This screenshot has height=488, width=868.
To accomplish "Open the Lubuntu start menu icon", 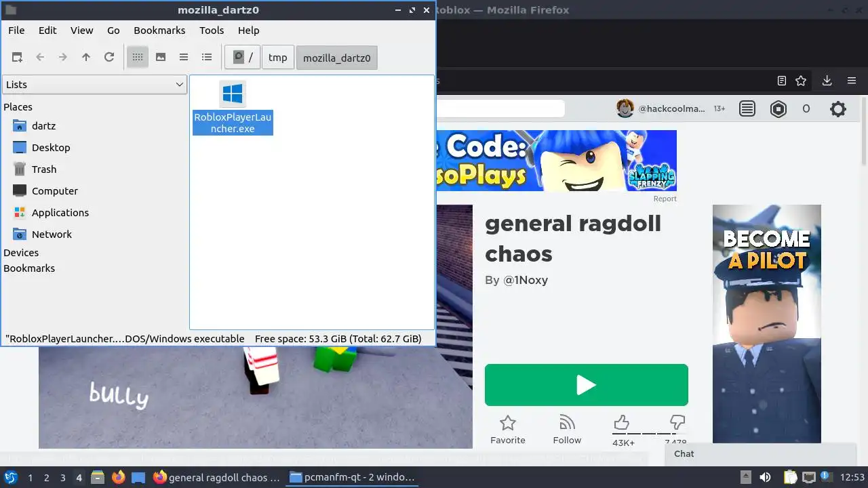I will (11, 477).
